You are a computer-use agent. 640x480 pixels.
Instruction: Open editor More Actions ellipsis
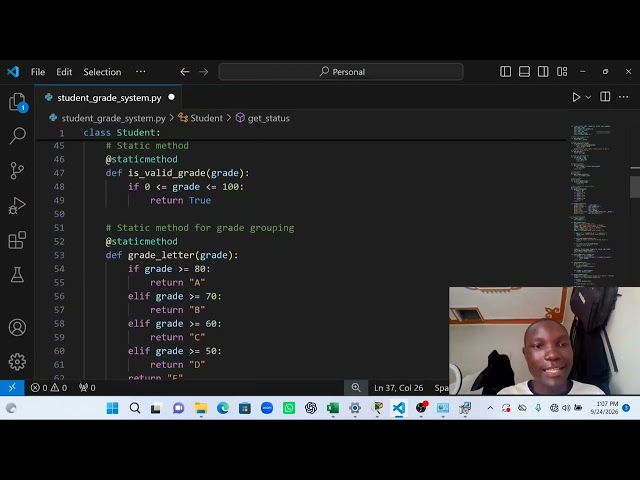coord(624,97)
